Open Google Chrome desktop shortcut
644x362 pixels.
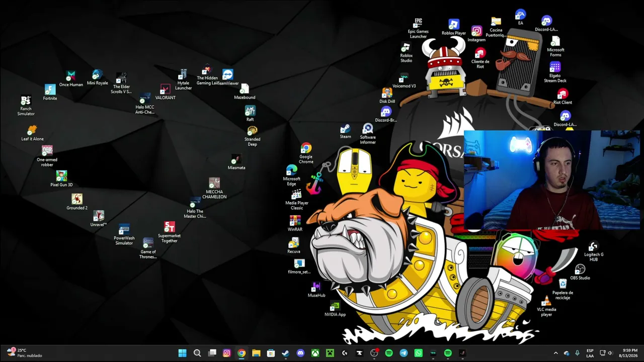click(x=306, y=153)
